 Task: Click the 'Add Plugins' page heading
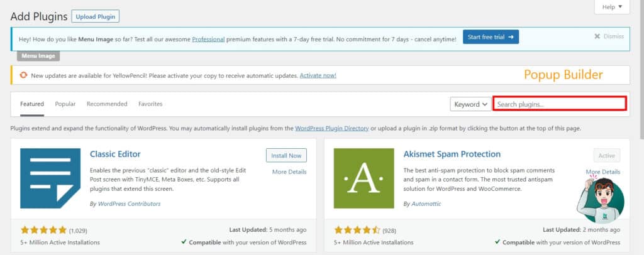coord(38,16)
